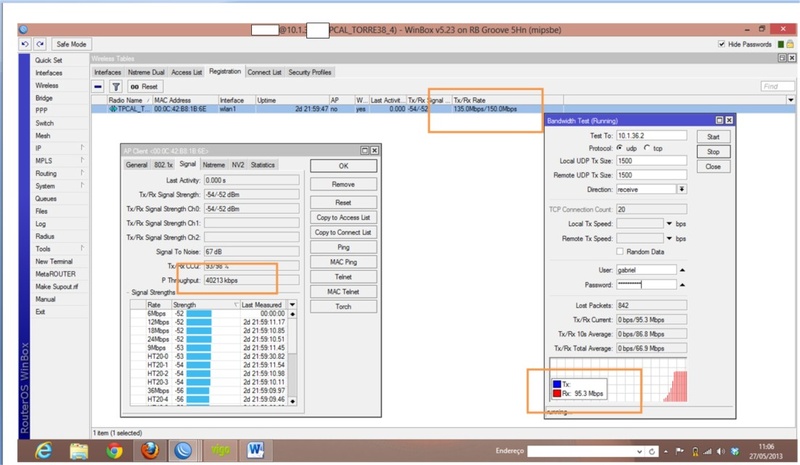This screenshot has height=465, width=800.
Task: Open the General tab in AP Client
Action: tap(136, 165)
